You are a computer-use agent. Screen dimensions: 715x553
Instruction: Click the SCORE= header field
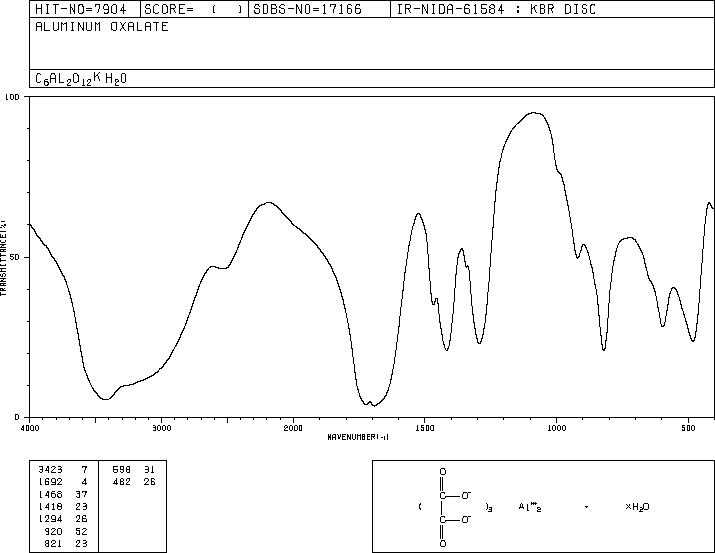coord(193,9)
